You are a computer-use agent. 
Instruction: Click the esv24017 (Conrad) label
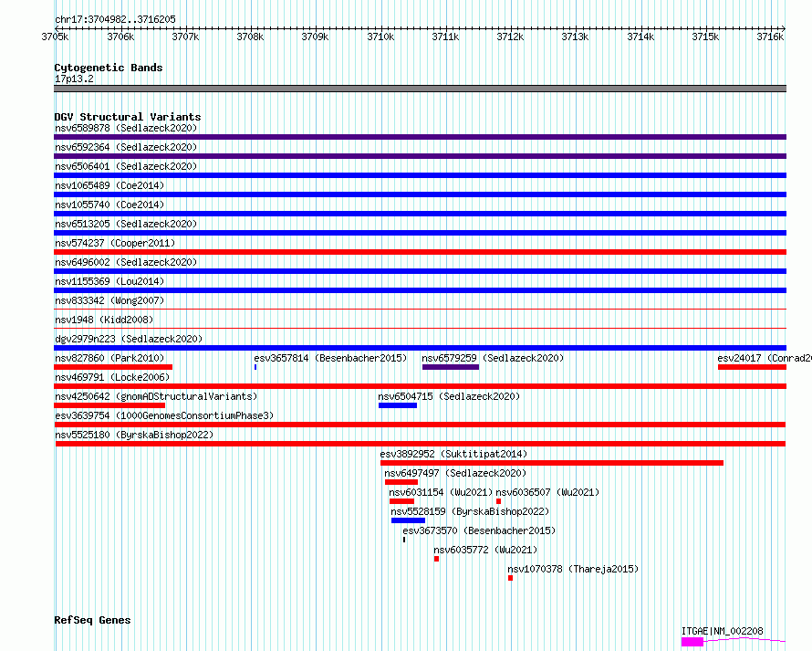pos(765,358)
